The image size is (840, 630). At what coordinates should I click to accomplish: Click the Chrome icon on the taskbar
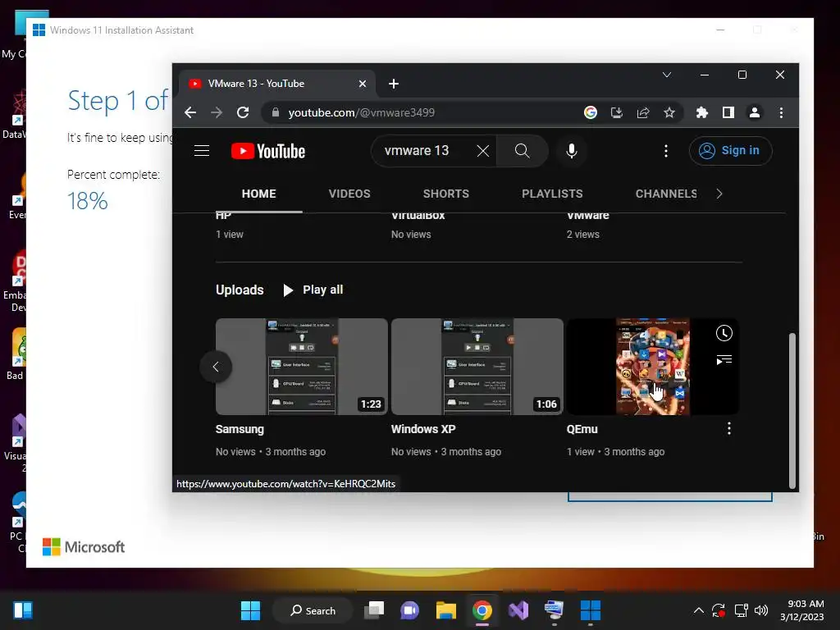pos(482,610)
